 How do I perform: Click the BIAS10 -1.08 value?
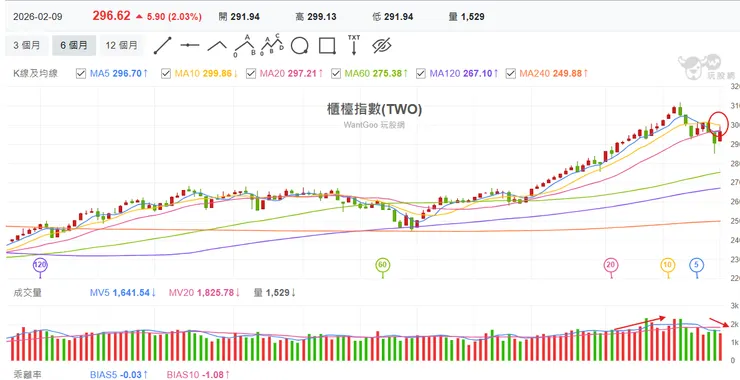198,375
